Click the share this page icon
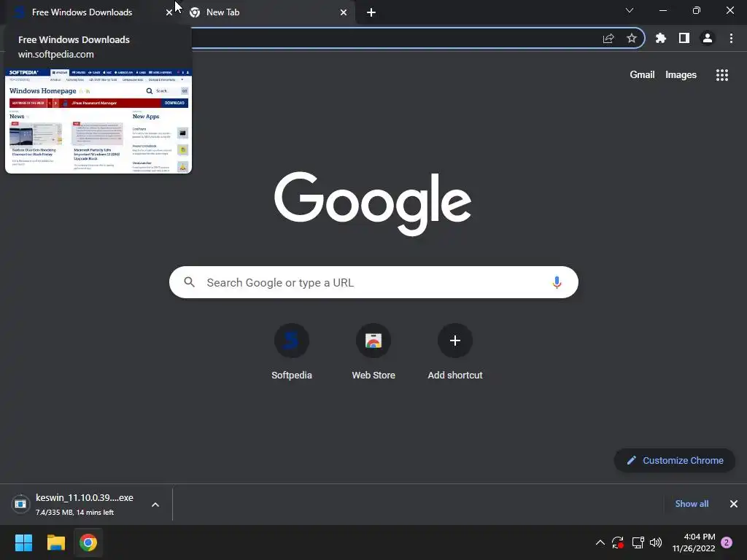The width and height of the screenshot is (747, 560). pyautogui.click(x=608, y=38)
